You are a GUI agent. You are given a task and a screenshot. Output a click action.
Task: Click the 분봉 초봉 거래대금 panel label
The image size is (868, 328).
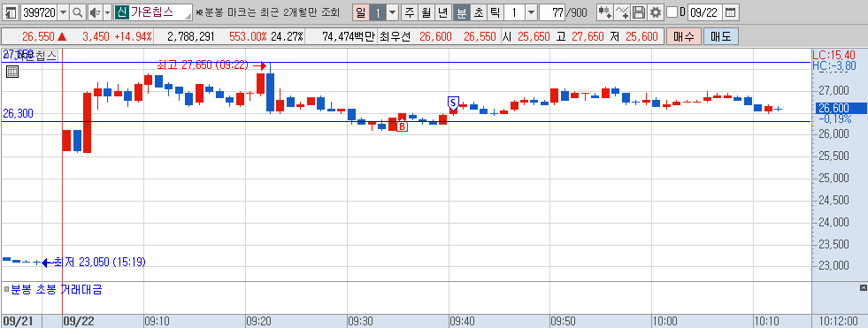coord(56,289)
